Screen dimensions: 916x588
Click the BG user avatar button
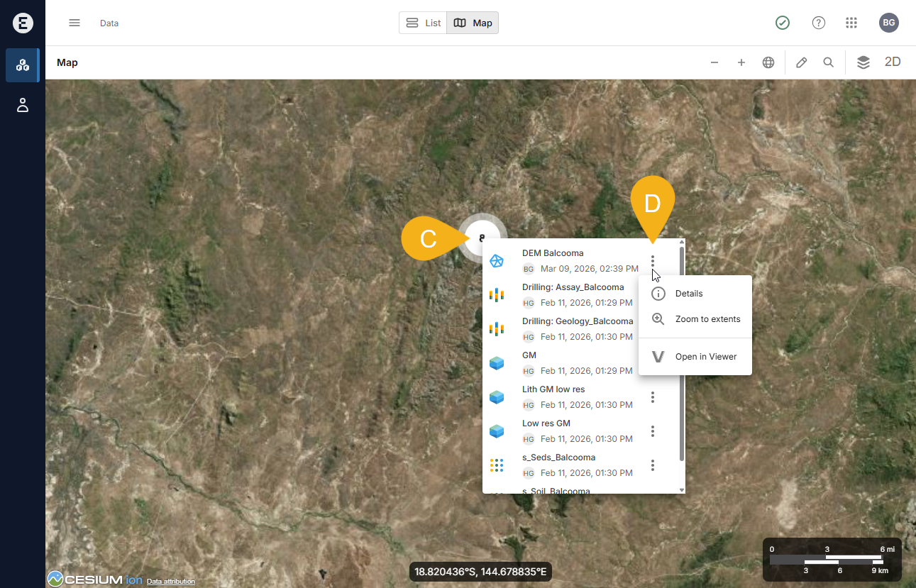coord(888,23)
